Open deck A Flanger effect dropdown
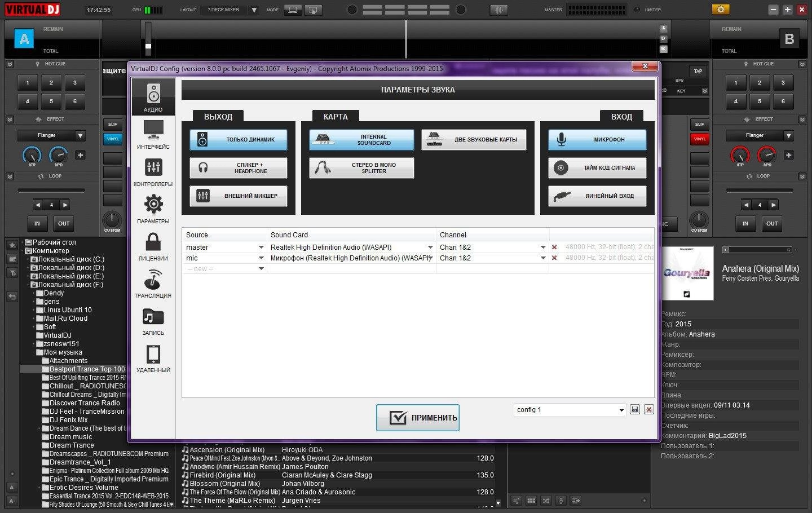Screen dimensions: 812x513 click(x=80, y=136)
